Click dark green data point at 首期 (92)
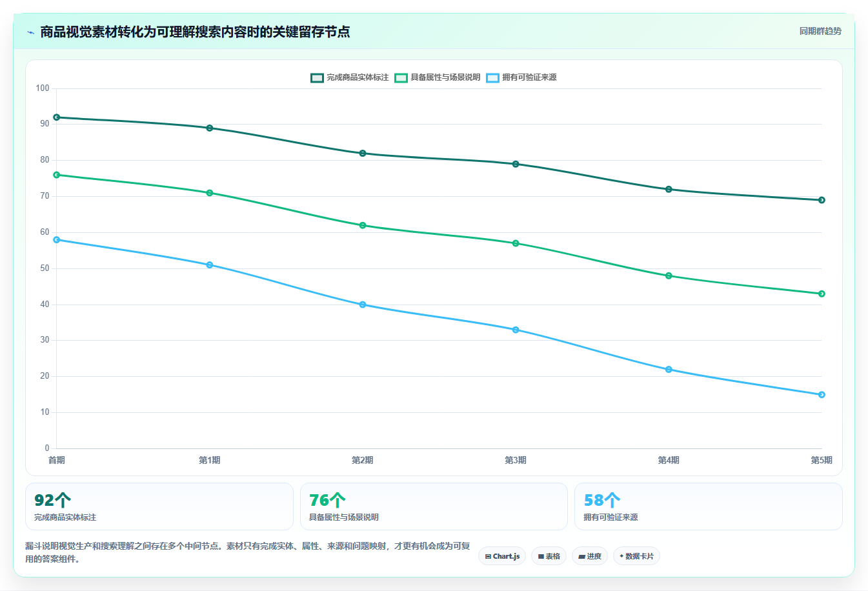 click(x=57, y=117)
